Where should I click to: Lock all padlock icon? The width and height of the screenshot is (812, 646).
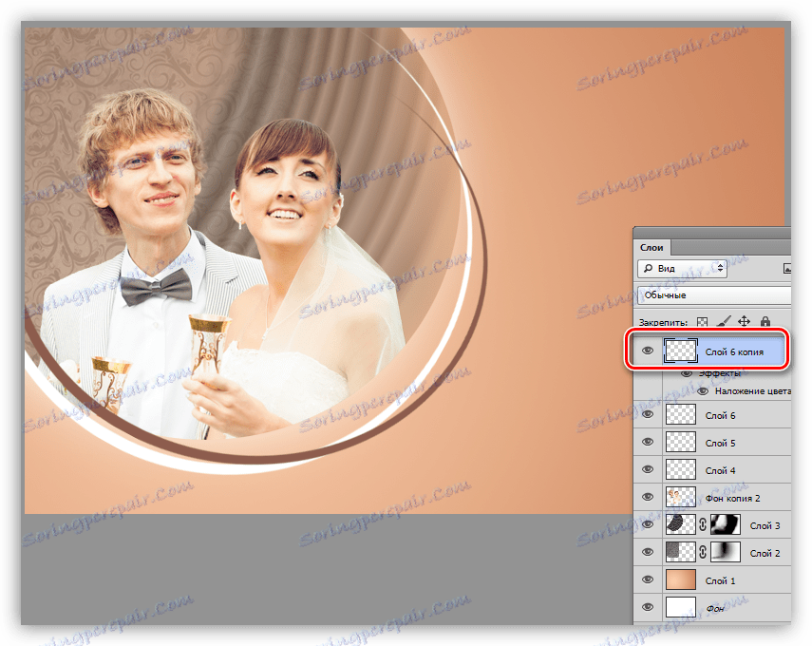coord(765,322)
